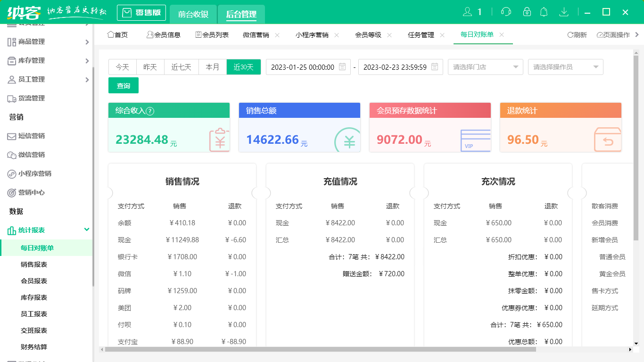
Task: Open the notification bell icon
Action: pyautogui.click(x=544, y=12)
